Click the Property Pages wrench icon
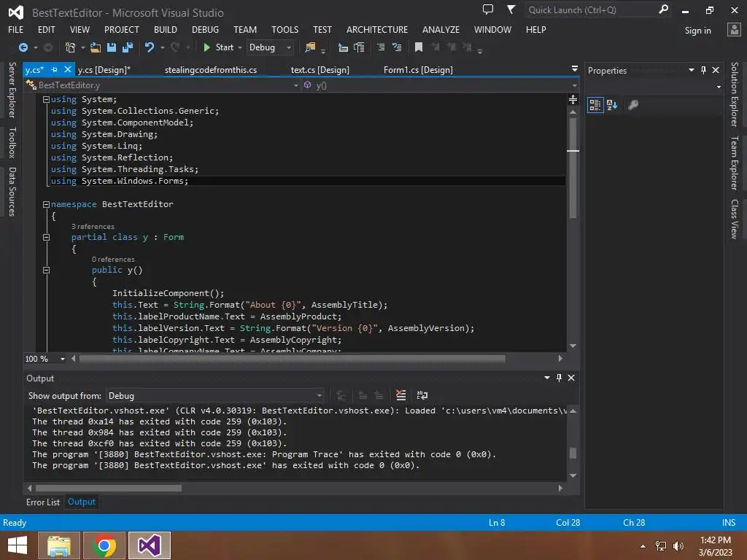Viewport: 747px width, 560px height. click(633, 105)
